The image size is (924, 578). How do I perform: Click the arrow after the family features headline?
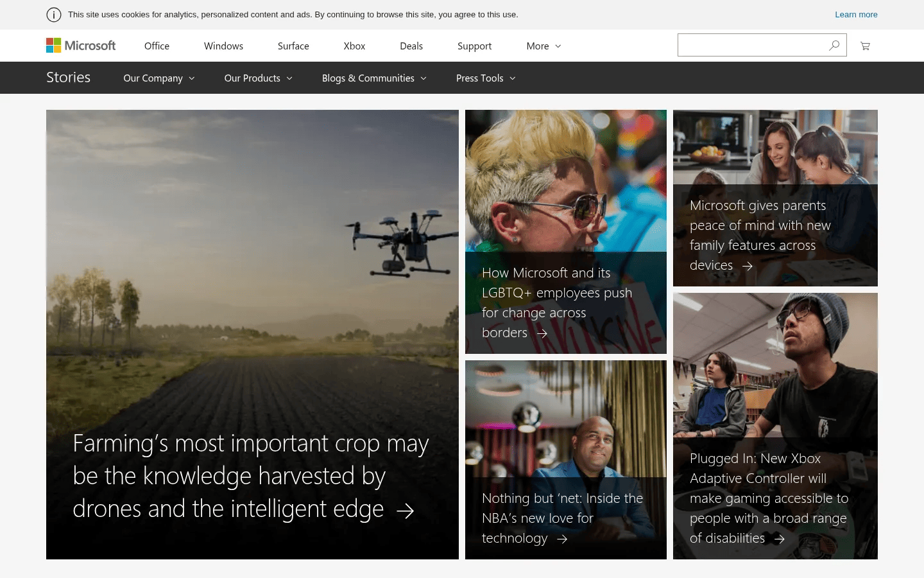point(748,266)
